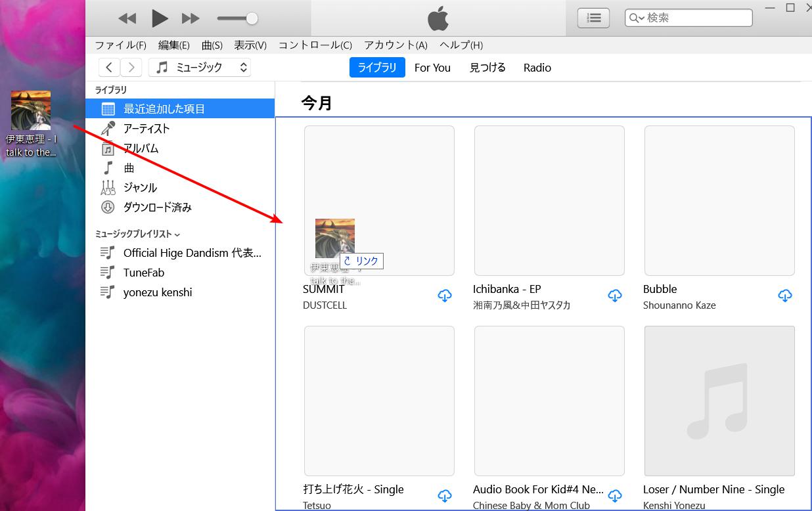
Task: Click the 打ち上げ花火 - Single title
Action: point(353,489)
